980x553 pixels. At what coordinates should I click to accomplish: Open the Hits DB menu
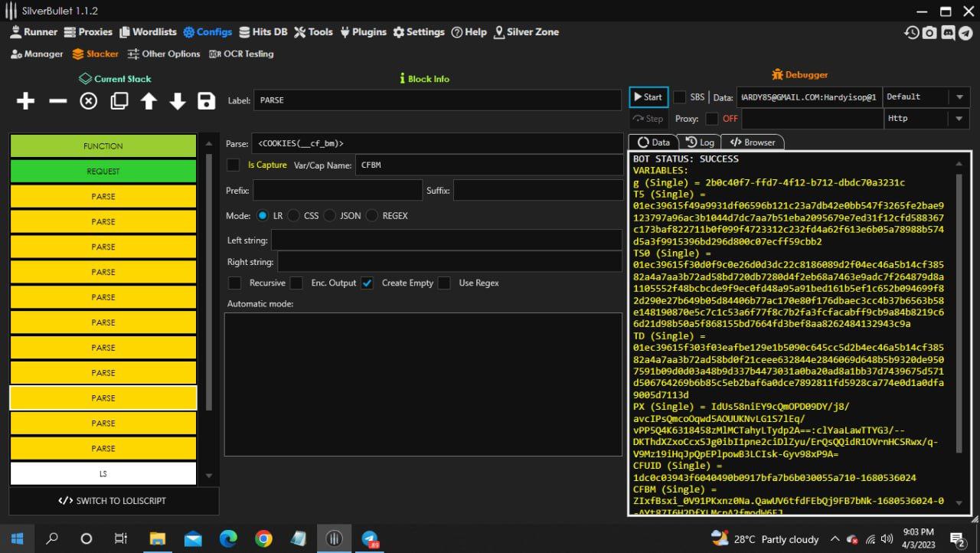(263, 32)
